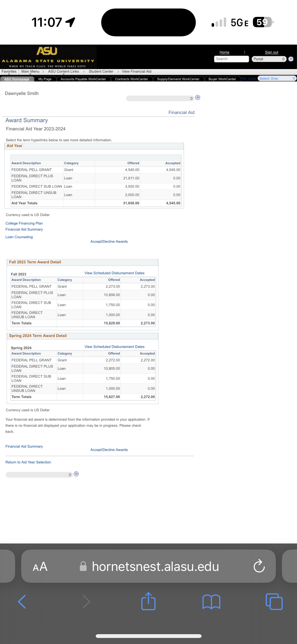Click Spring 2024 Term Totals offered 15,827.00
Image resolution: width=297 pixels, height=644 pixels.
click(x=112, y=397)
